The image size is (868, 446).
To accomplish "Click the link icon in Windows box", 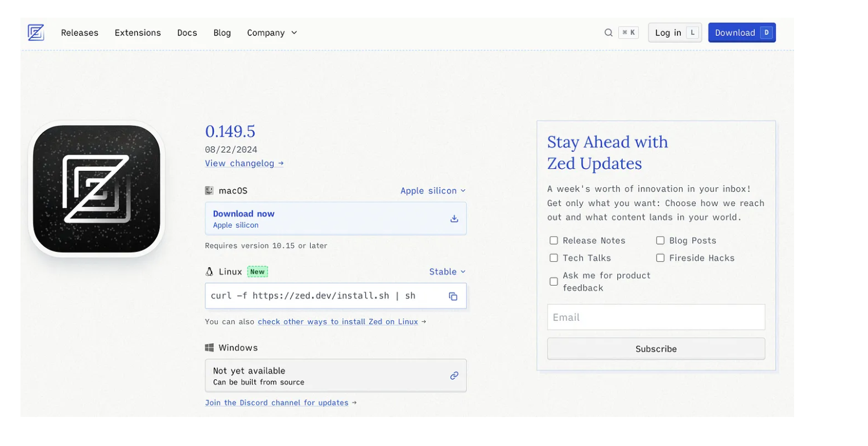I will (454, 375).
